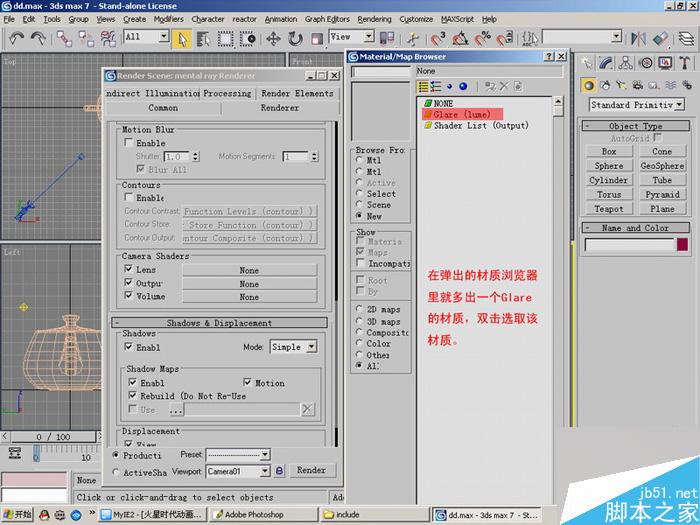Select 2D maps radio filter

359,309
